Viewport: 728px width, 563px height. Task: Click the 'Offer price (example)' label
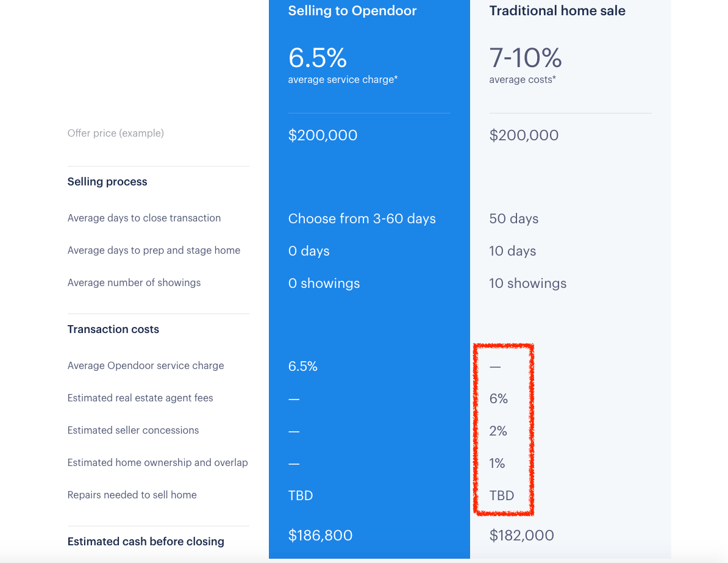coord(116,134)
